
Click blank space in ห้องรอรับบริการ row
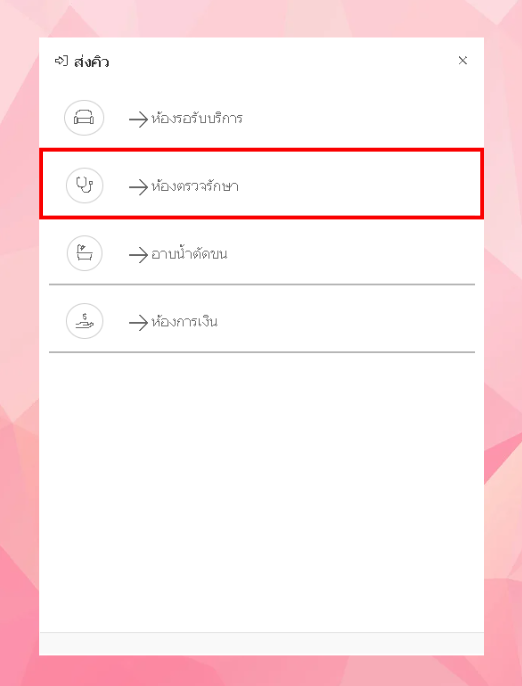click(359, 116)
